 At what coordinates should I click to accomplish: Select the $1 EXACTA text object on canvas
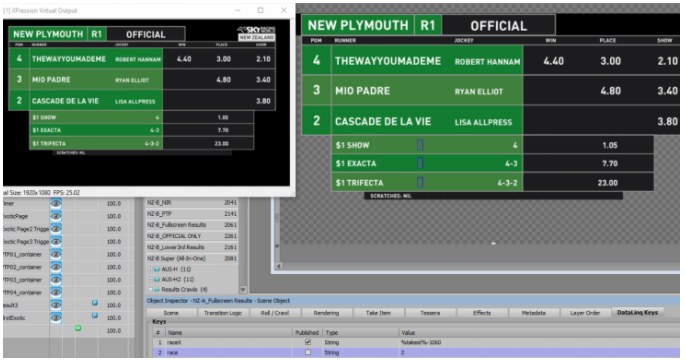(356, 164)
